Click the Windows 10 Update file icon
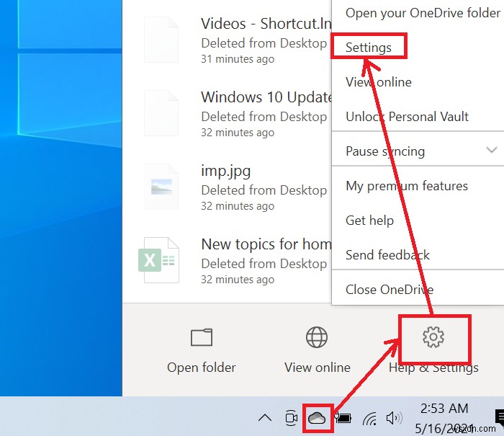 coord(161,113)
